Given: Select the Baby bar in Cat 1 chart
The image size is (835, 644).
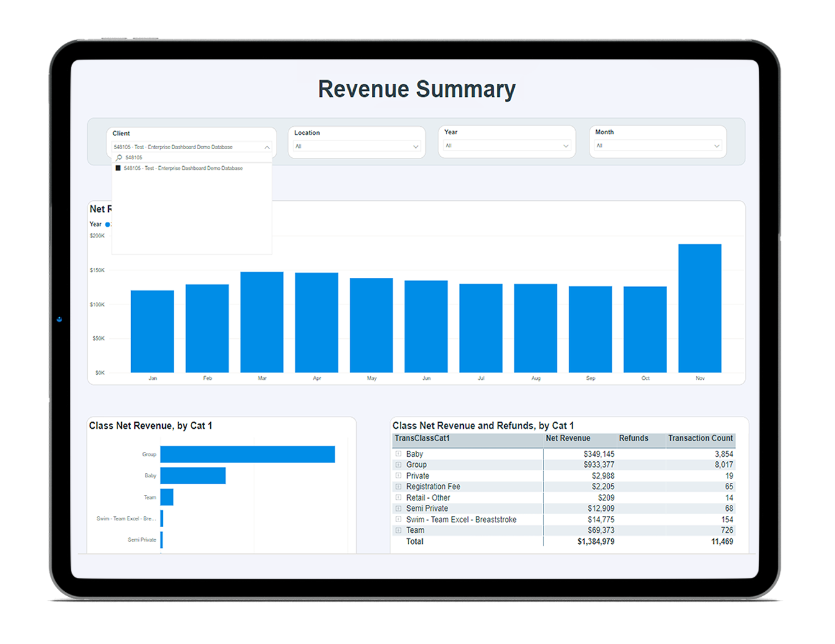Looking at the screenshot, I should pos(193,476).
